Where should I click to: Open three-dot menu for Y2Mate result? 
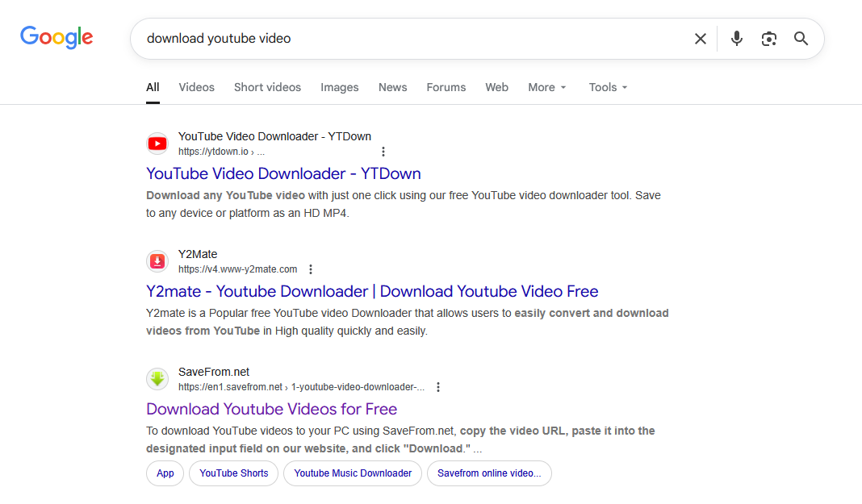pyautogui.click(x=311, y=269)
